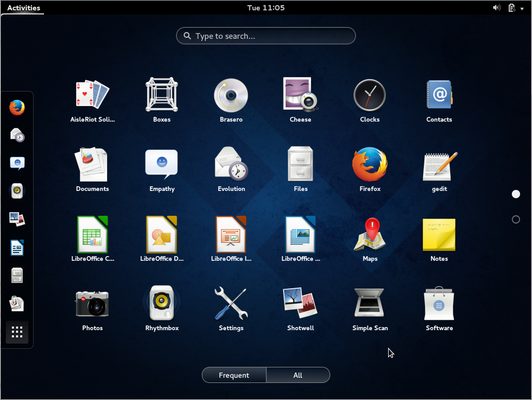Screen dimensions: 532x400
Task: Click the Show Applications grid icon
Action: pyautogui.click(x=17, y=332)
